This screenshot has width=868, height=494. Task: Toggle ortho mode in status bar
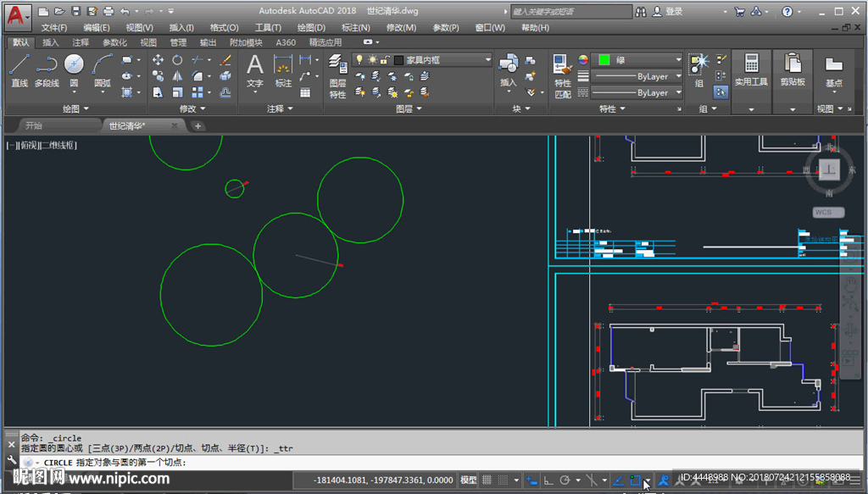point(548,480)
